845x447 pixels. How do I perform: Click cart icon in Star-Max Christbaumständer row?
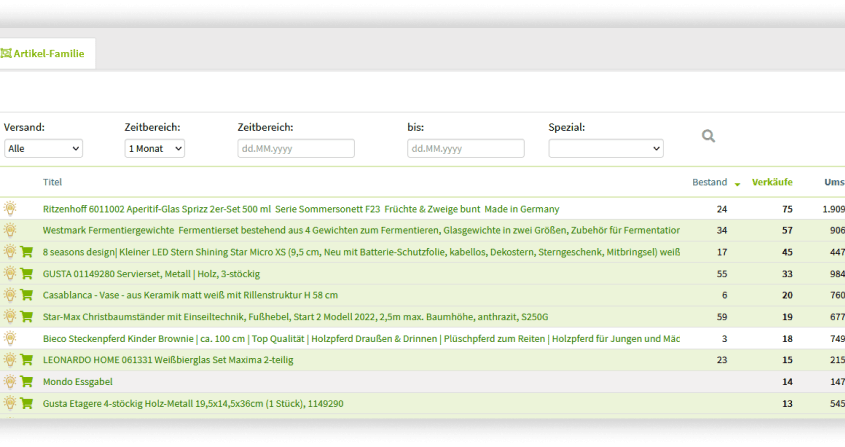pyautogui.click(x=26, y=317)
